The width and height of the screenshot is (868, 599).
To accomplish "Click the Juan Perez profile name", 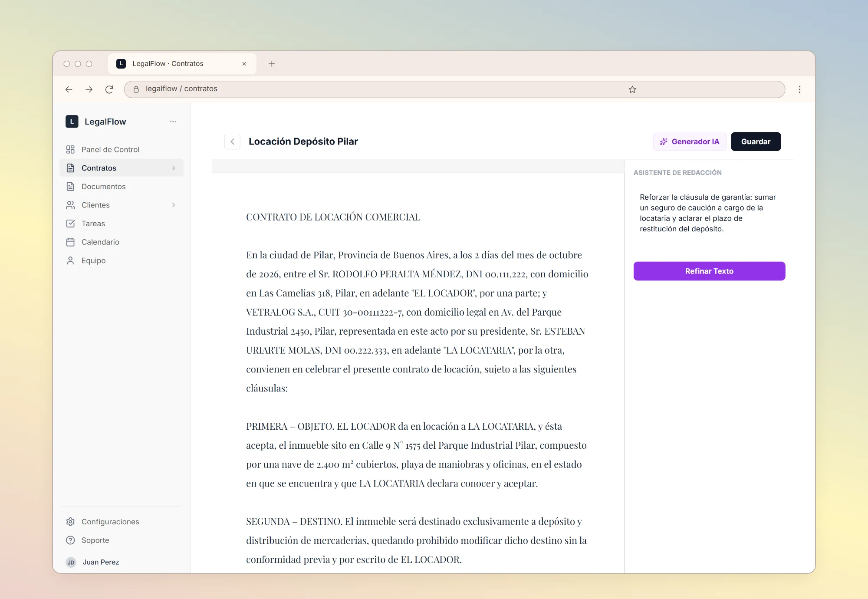I will [x=101, y=562].
